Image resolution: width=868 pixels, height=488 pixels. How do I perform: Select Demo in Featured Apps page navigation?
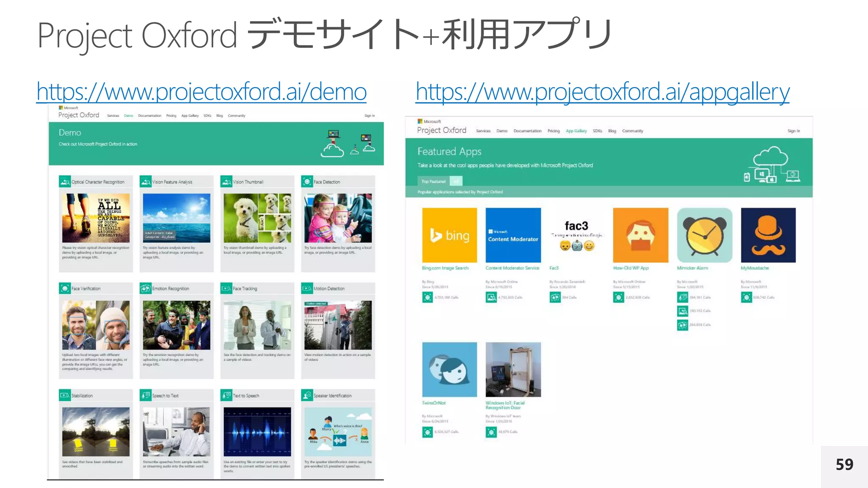502,131
